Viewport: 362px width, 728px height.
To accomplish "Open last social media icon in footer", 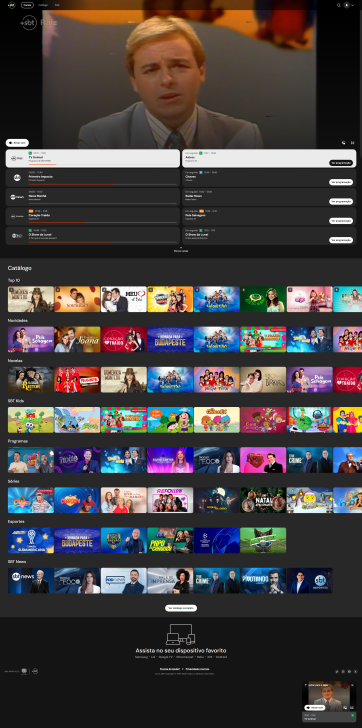I will tap(356, 671).
